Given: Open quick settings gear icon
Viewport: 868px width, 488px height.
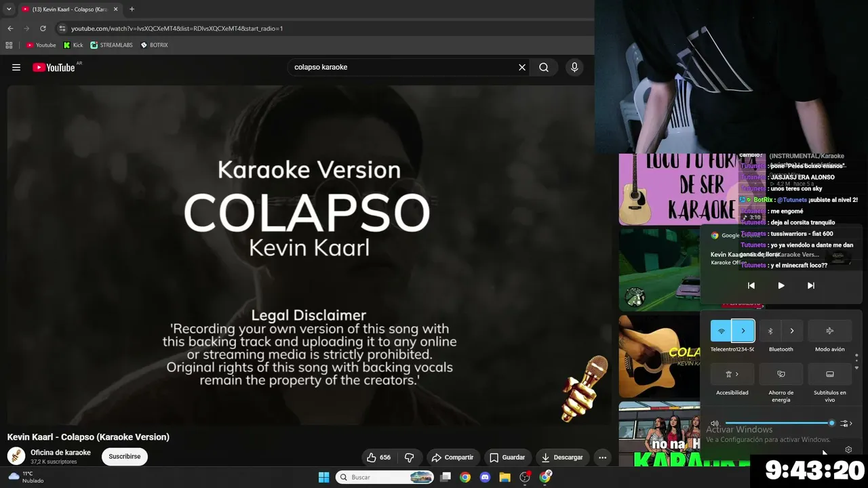Looking at the screenshot, I should pos(848,450).
